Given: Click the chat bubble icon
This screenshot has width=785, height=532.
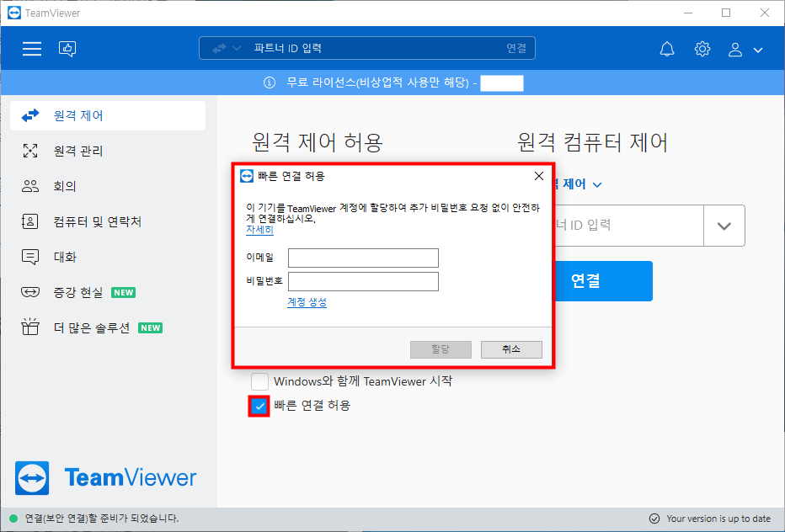Looking at the screenshot, I should [30, 257].
